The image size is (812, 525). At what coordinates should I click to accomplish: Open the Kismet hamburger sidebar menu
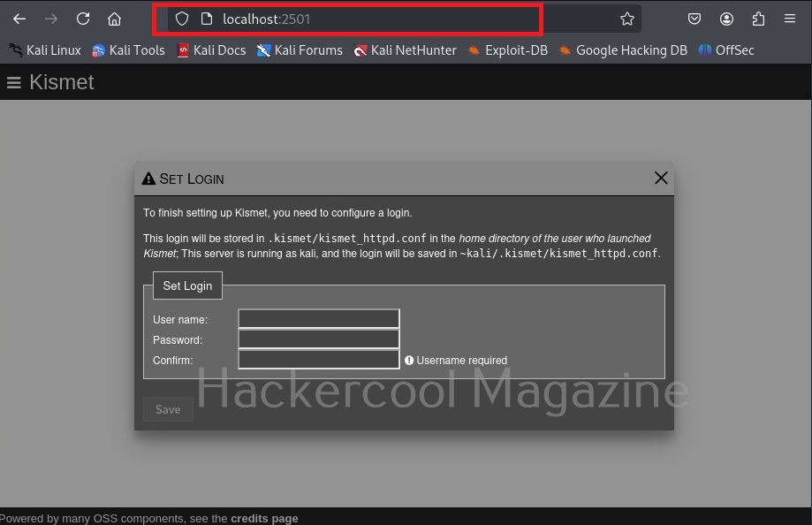14,82
